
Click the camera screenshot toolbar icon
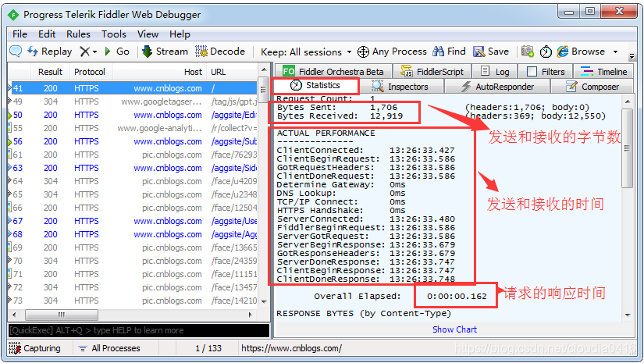tap(528, 52)
